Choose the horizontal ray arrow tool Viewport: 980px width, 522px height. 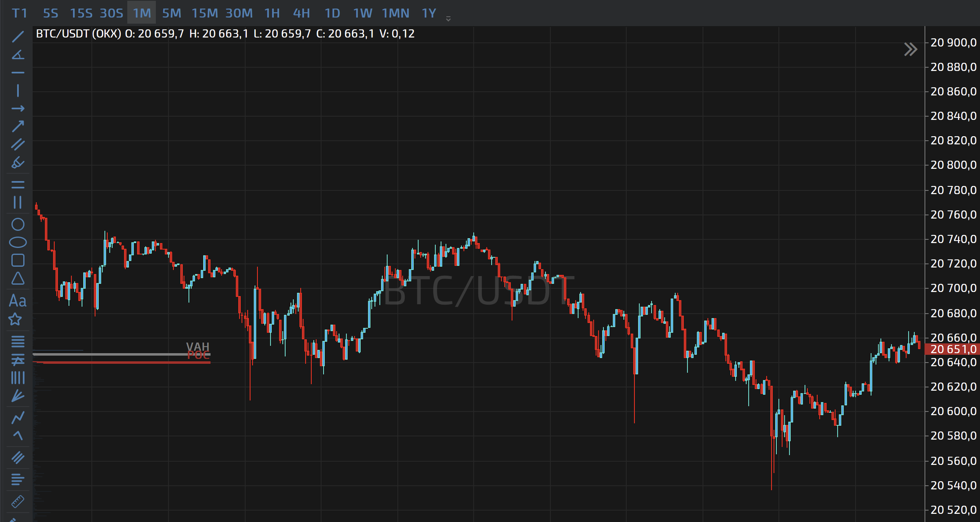[x=18, y=108]
